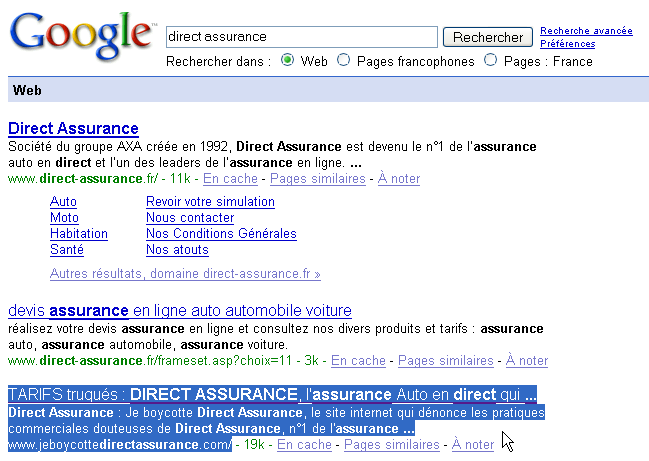Select the Web radio button
Screen dimensions: 649x461
click(x=287, y=60)
